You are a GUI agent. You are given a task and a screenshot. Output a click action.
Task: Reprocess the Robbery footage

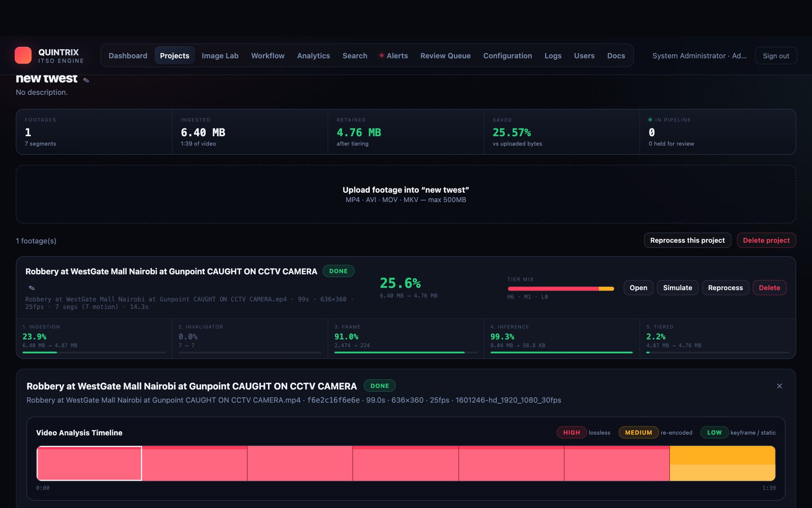[725, 288]
